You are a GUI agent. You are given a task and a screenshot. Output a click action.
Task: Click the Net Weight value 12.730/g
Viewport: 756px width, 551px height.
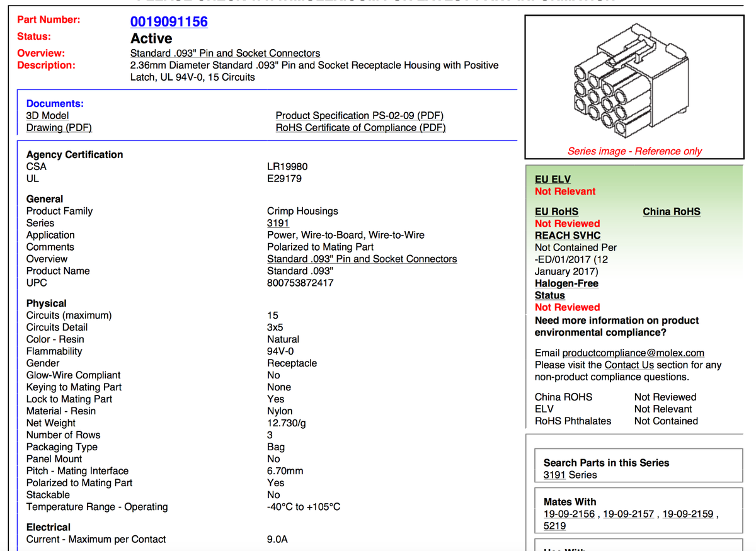287,423
